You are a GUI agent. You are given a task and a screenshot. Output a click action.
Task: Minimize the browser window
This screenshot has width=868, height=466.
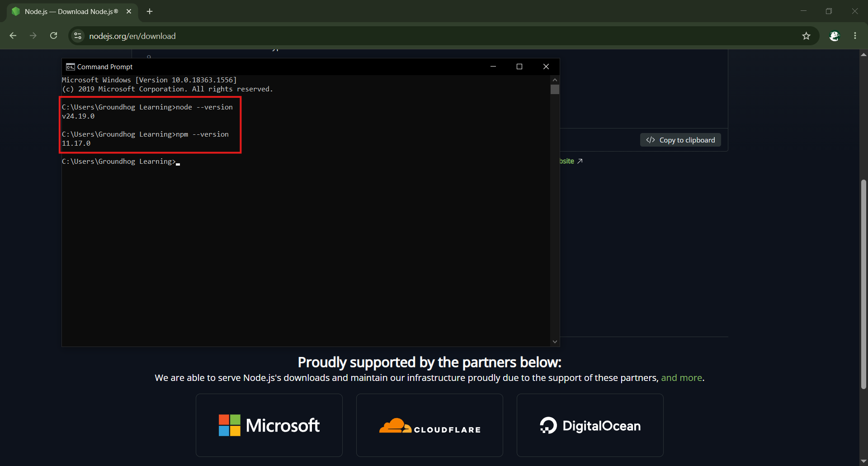[803, 11]
